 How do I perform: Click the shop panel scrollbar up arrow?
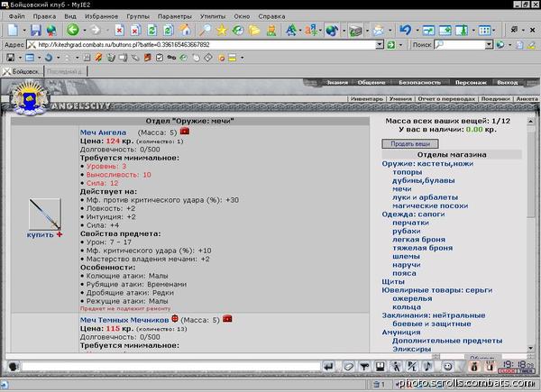click(x=531, y=122)
